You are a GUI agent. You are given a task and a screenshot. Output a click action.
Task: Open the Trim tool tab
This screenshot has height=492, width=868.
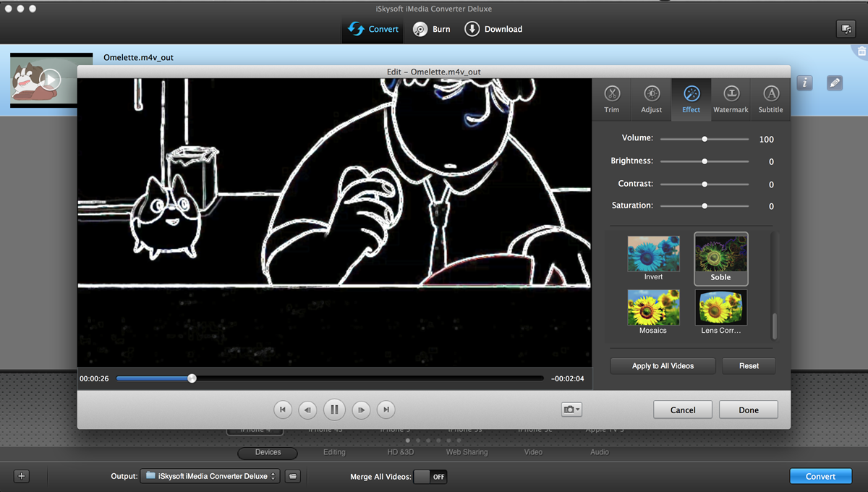612,99
